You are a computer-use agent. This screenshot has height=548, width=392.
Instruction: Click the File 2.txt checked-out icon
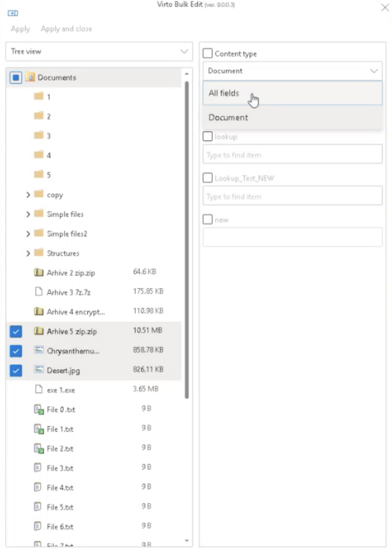(39, 448)
